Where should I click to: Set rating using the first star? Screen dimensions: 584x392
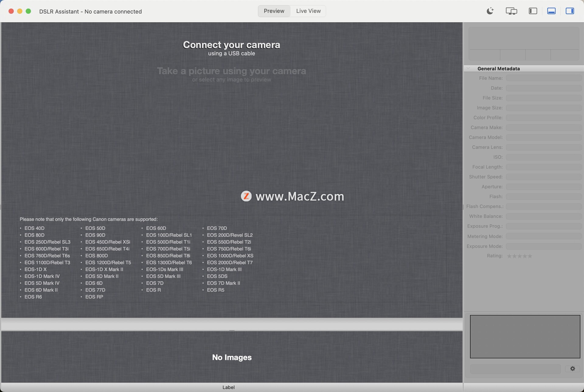(x=509, y=256)
